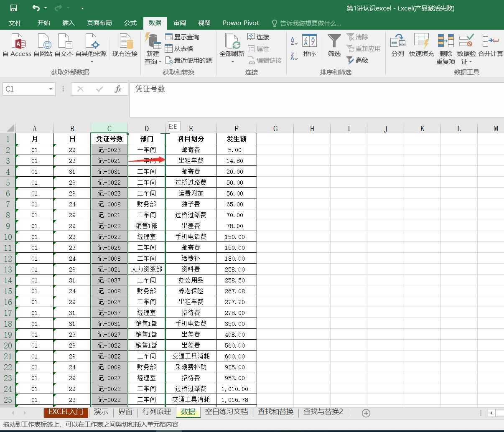504x432 pixels.
Task: Click sort descending Z to A icon
Action: (x=294, y=56)
